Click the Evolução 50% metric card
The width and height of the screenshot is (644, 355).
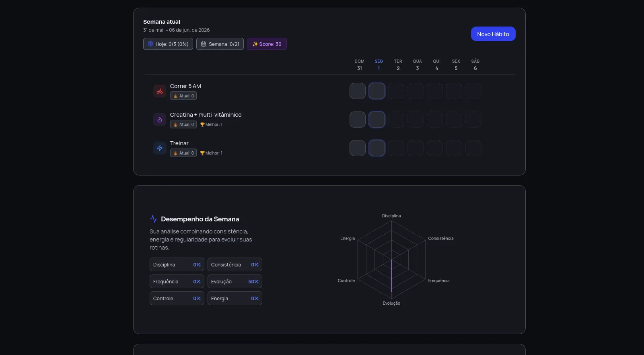coord(235,281)
